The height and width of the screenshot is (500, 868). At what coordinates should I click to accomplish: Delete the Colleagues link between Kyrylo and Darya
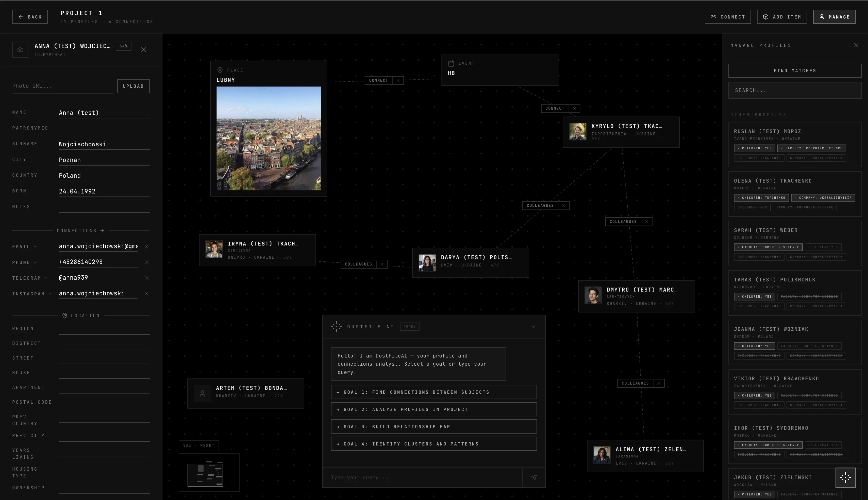pyautogui.click(x=564, y=206)
